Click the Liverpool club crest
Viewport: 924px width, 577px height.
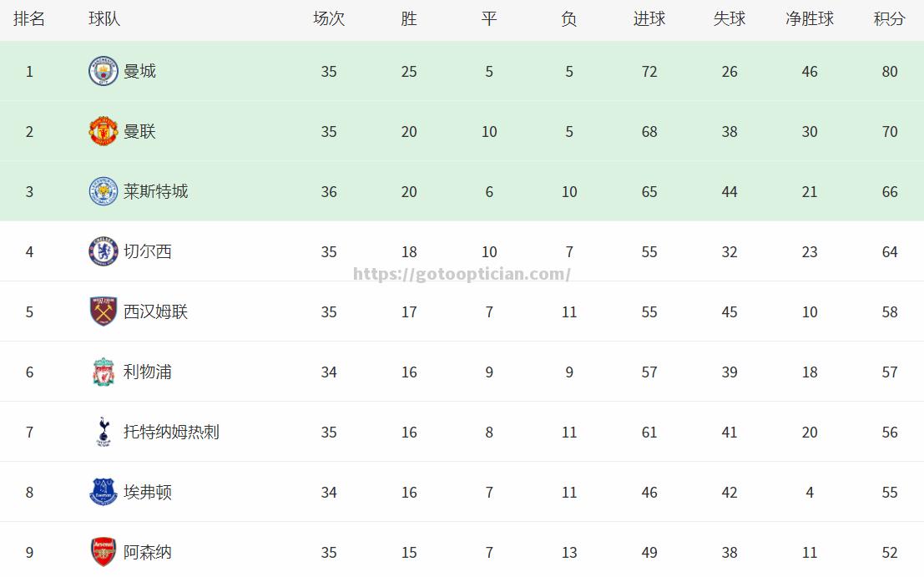click(104, 372)
